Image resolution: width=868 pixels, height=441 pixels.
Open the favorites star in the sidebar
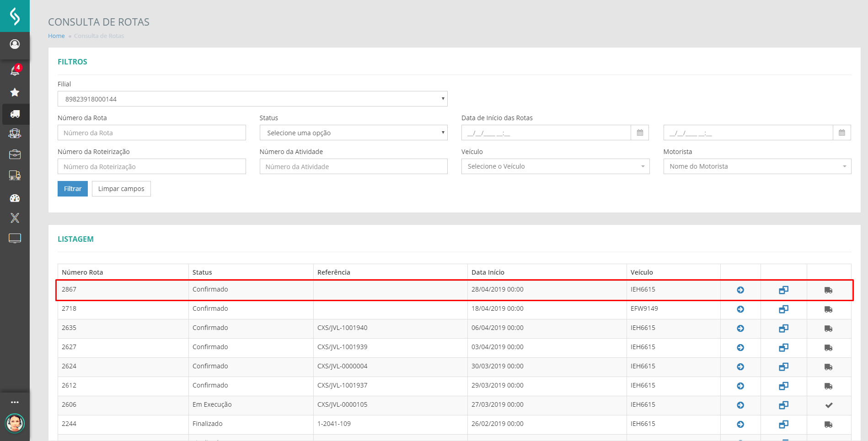[15, 92]
